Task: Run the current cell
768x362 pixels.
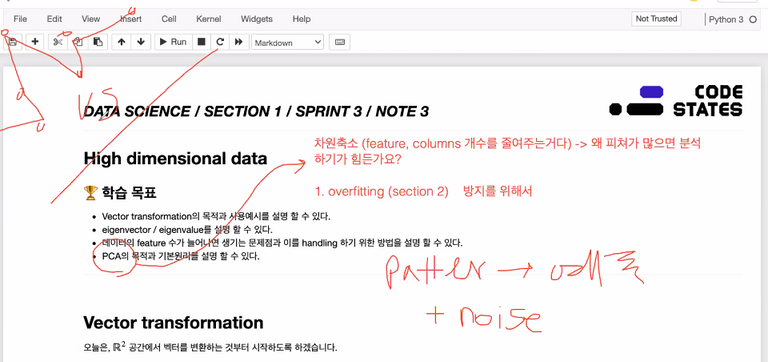Action: [173, 42]
